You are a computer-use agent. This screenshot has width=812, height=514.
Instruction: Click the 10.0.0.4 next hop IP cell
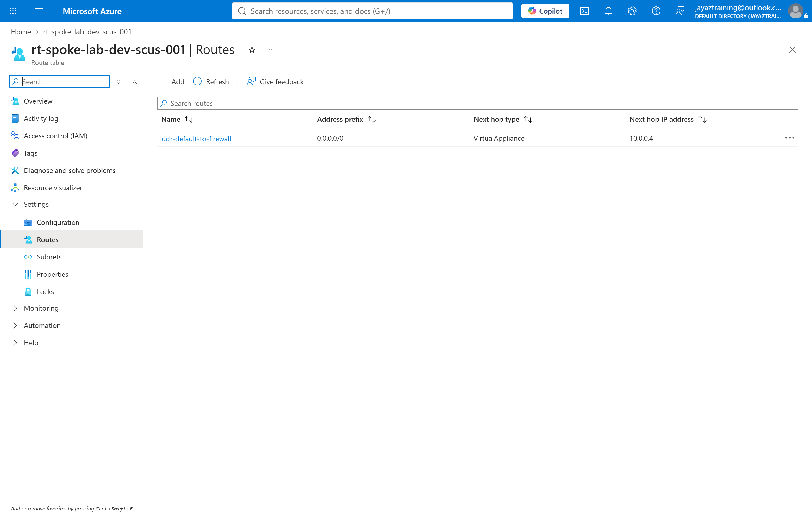pyautogui.click(x=641, y=138)
